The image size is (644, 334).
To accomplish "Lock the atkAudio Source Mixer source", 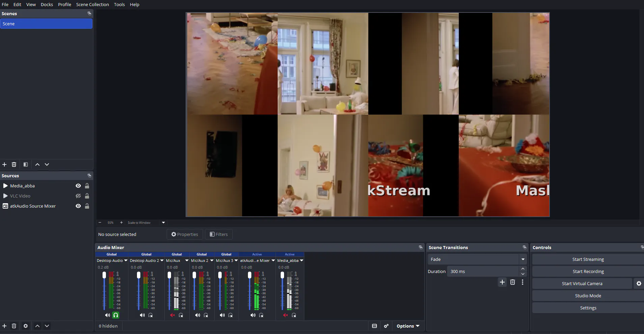I will point(87,206).
